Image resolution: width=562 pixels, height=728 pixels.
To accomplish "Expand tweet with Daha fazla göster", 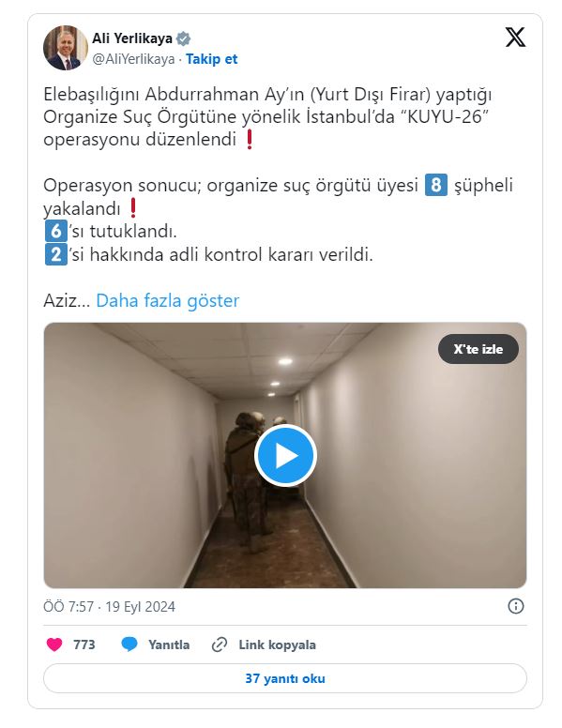I will click(x=168, y=300).
